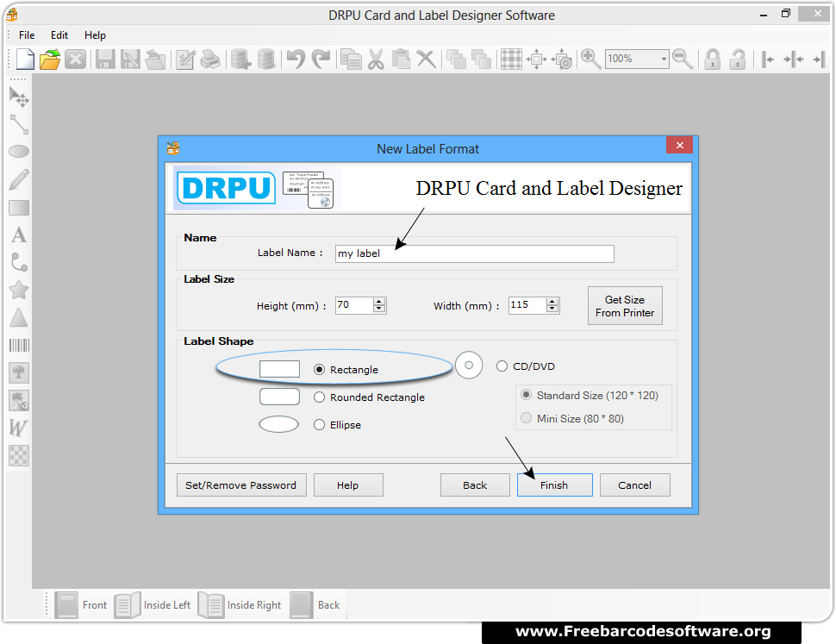This screenshot has width=836, height=644.
Task: Select the Line drawing tool
Action: [x=19, y=124]
